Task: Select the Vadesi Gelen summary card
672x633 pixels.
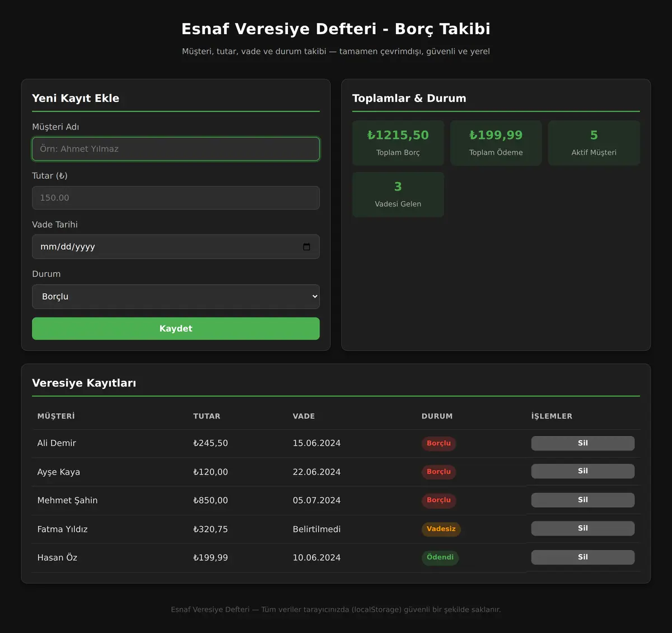Action: (x=398, y=194)
